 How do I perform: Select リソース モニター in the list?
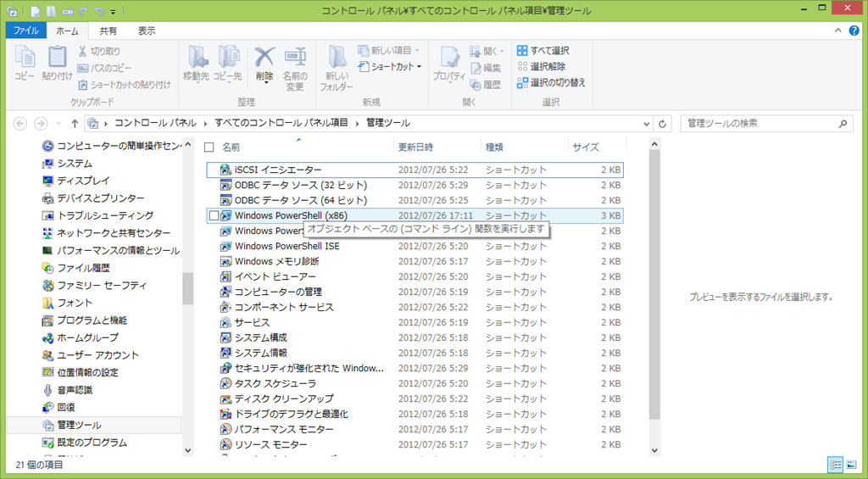415,444
